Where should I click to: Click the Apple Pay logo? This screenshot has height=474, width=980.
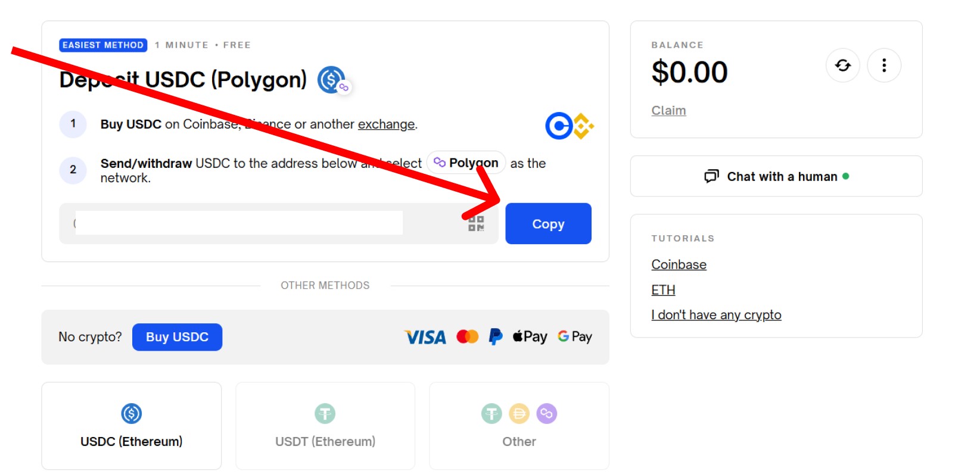click(x=530, y=336)
